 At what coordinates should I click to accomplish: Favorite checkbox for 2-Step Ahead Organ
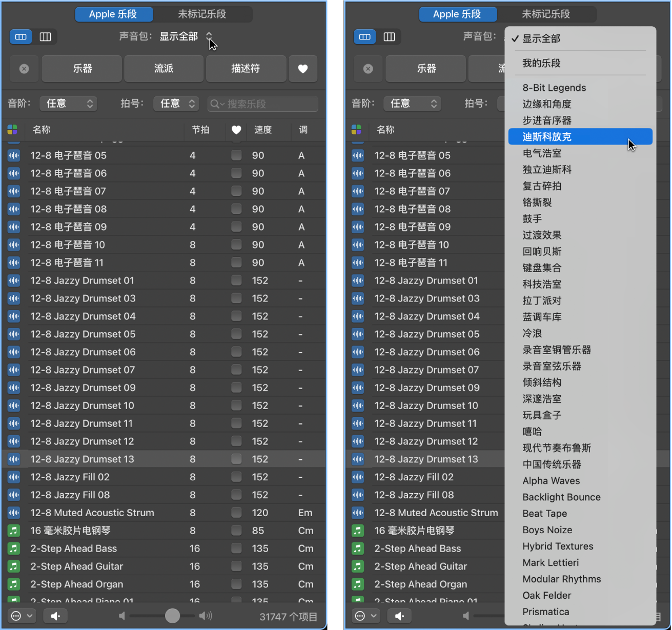(x=236, y=584)
